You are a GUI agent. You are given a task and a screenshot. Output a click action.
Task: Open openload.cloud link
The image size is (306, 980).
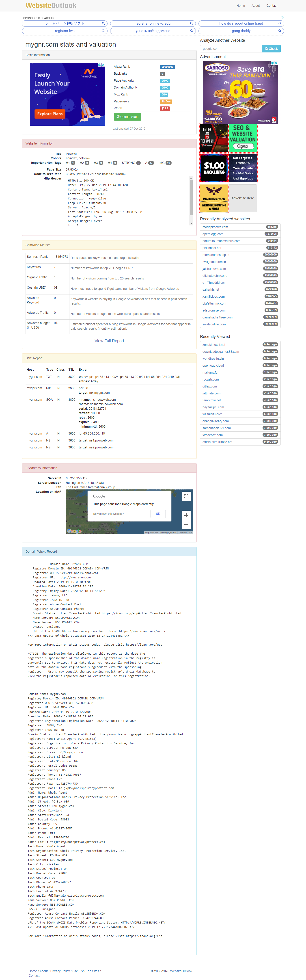213,366
